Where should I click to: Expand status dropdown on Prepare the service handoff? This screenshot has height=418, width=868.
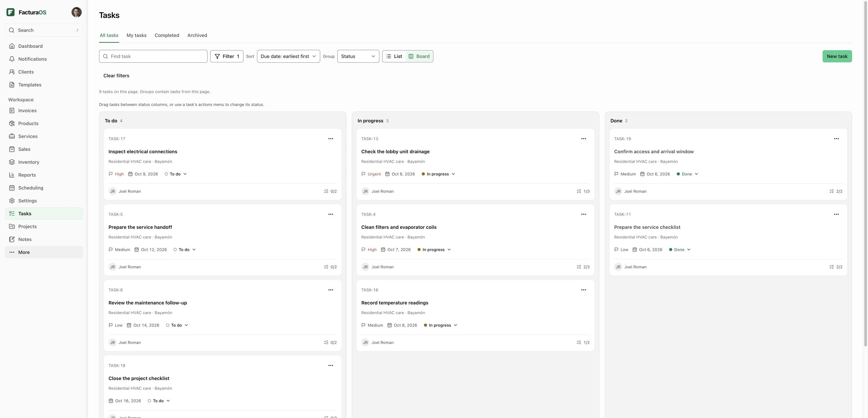[x=184, y=250]
